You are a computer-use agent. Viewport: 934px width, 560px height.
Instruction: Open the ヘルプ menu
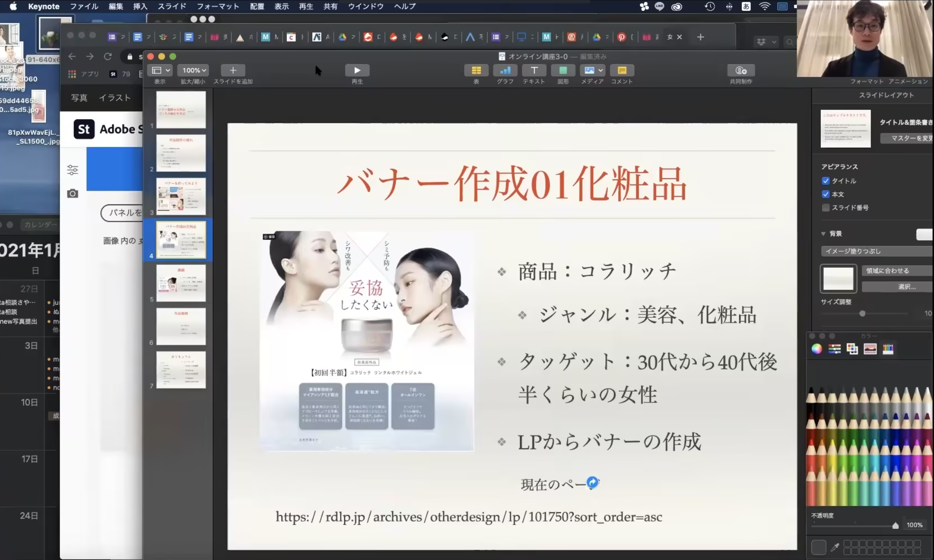tap(405, 6)
